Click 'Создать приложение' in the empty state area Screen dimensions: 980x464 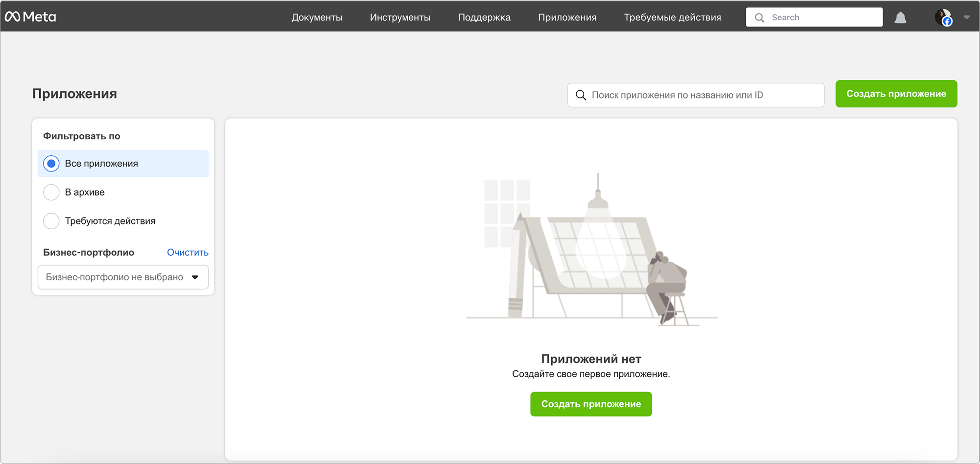click(590, 404)
